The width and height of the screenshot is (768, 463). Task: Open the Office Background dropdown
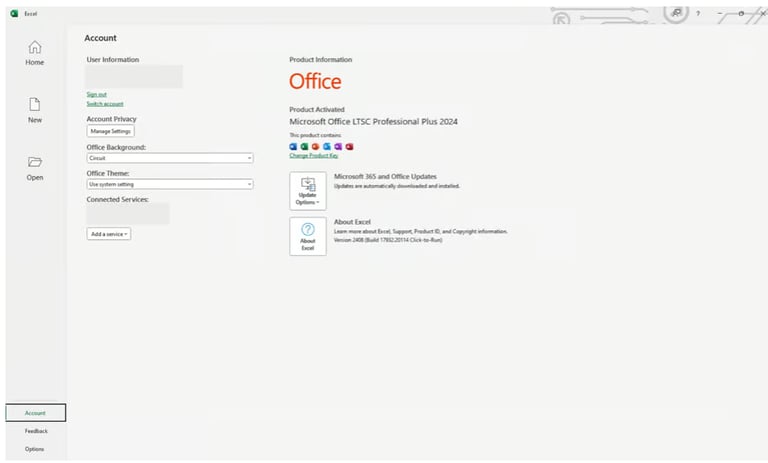(x=170, y=158)
